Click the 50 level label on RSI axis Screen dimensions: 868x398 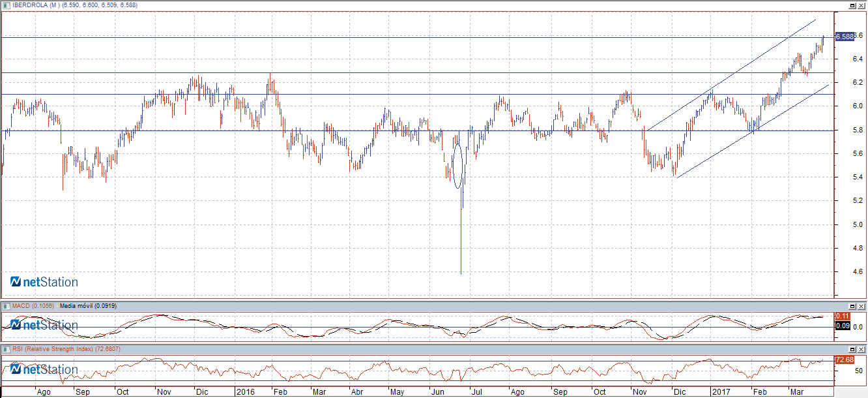pos(860,371)
